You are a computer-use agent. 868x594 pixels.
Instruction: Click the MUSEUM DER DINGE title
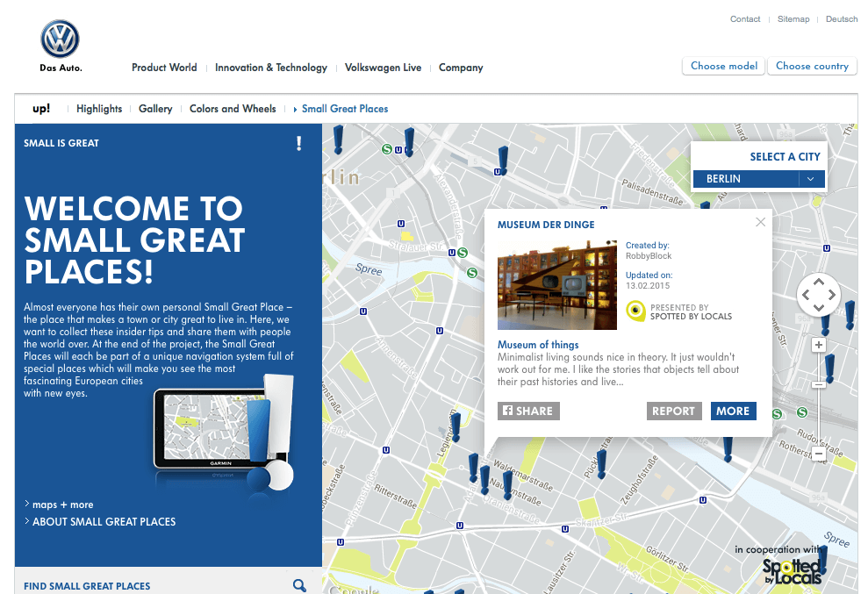pos(546,225)
